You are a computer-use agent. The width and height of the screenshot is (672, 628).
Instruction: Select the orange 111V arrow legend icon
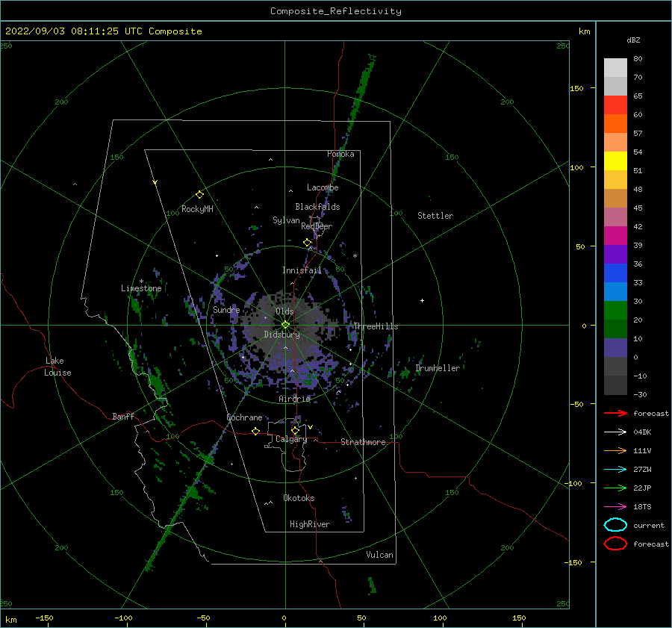click(x=615, y=450)
